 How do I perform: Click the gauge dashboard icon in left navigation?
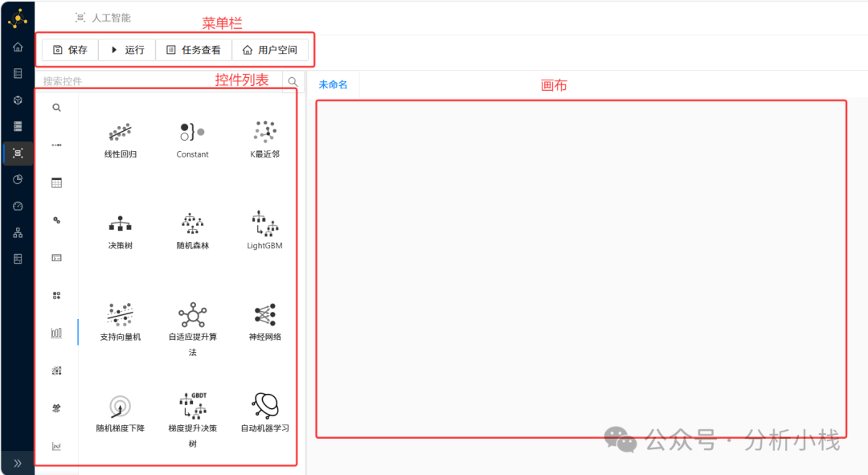click(18, 206)
